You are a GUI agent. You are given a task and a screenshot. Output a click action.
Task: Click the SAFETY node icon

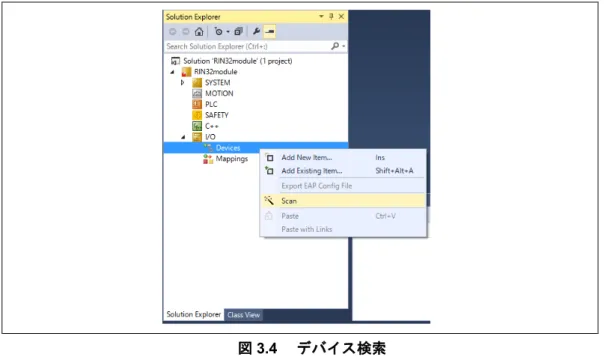tap(197, 115)
